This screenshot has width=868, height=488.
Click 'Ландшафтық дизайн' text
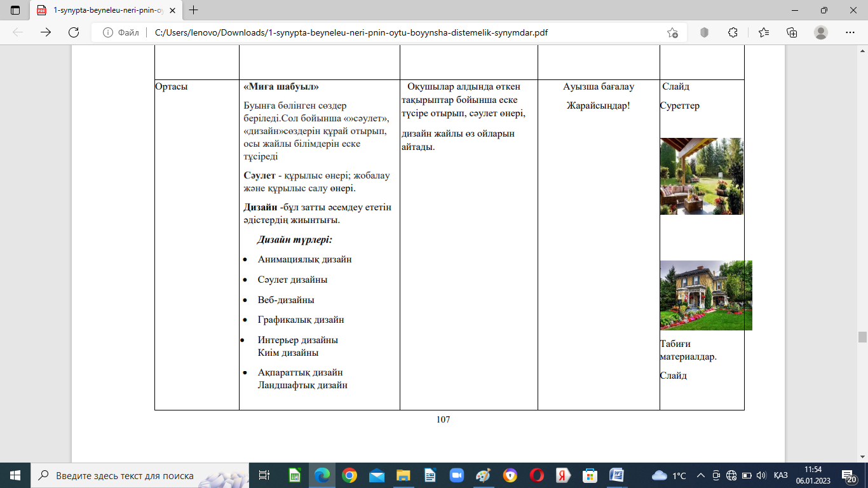(x=303, y=385)
